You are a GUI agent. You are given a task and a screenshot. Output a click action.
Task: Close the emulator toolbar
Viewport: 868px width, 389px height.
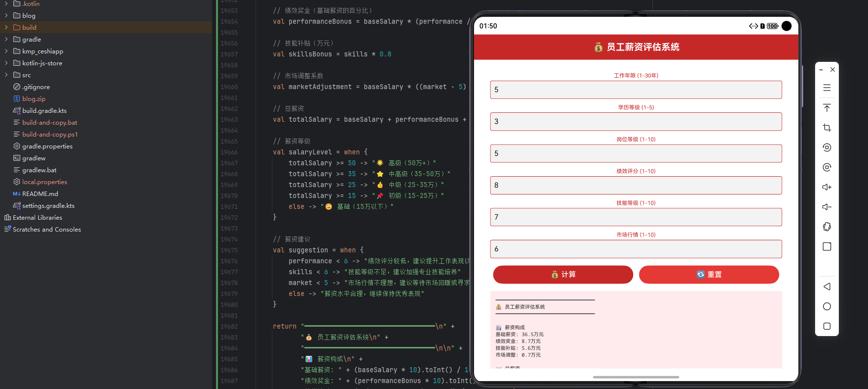pos(833,70)
